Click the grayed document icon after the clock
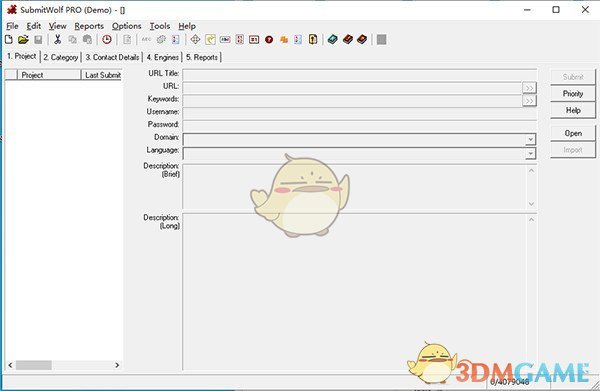The height and width of the screenshot is (391, 600). (127, 39)
